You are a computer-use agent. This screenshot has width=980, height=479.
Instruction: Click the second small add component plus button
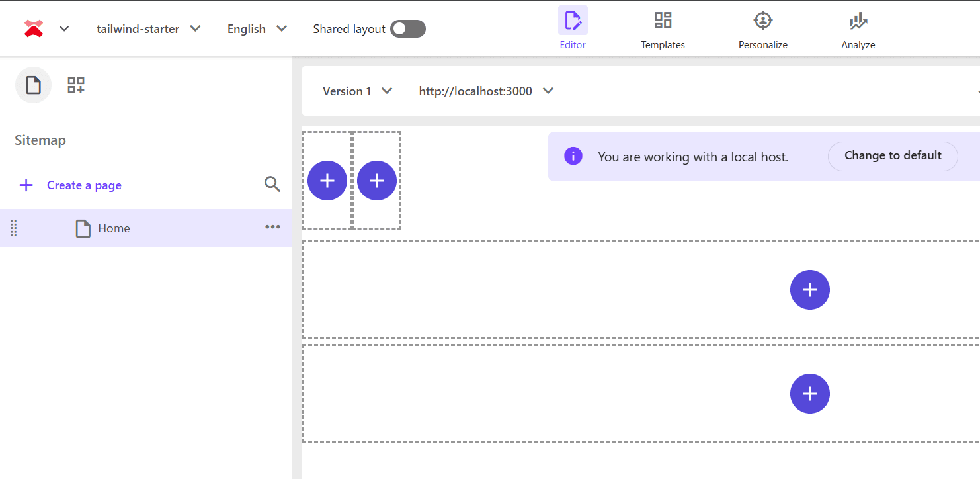click(x=377, y=181)
